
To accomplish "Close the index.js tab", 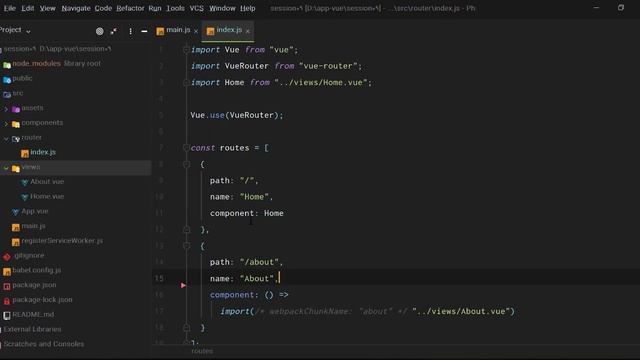I will pos(247,31).
